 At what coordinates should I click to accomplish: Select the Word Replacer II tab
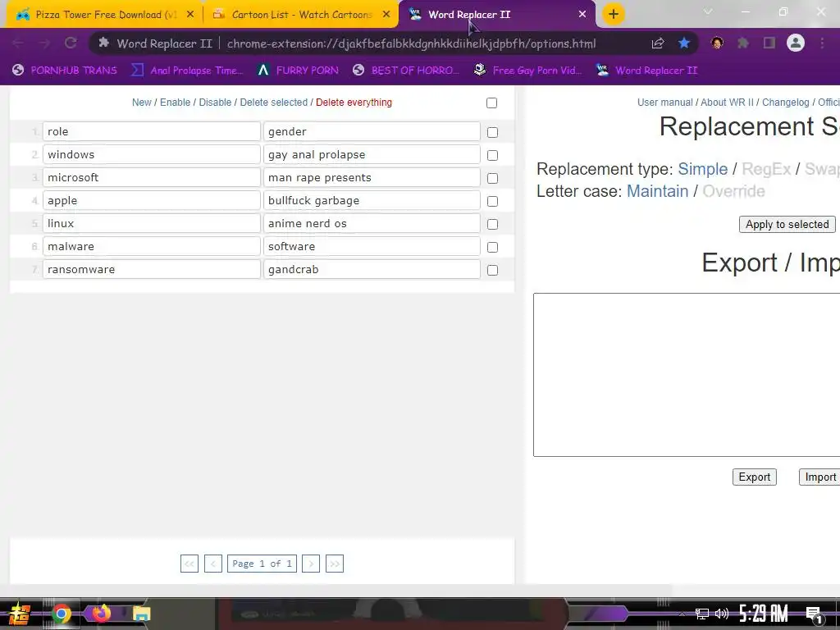(497, 15)
